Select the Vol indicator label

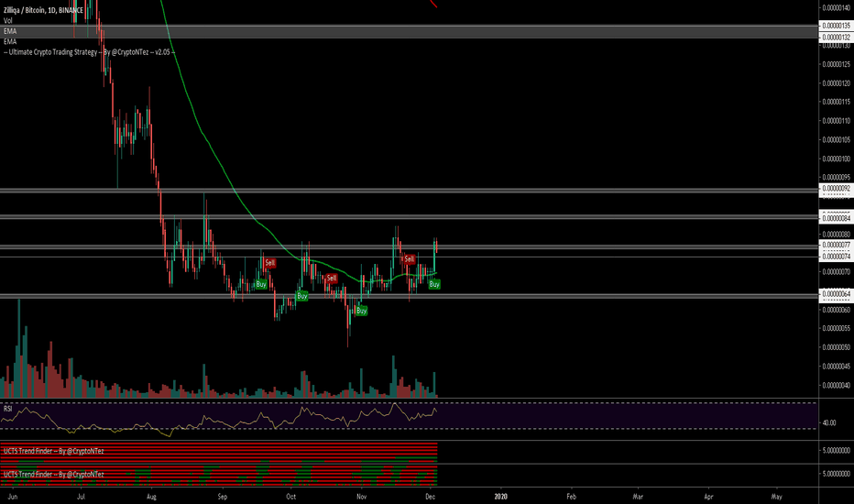[7, 21]
